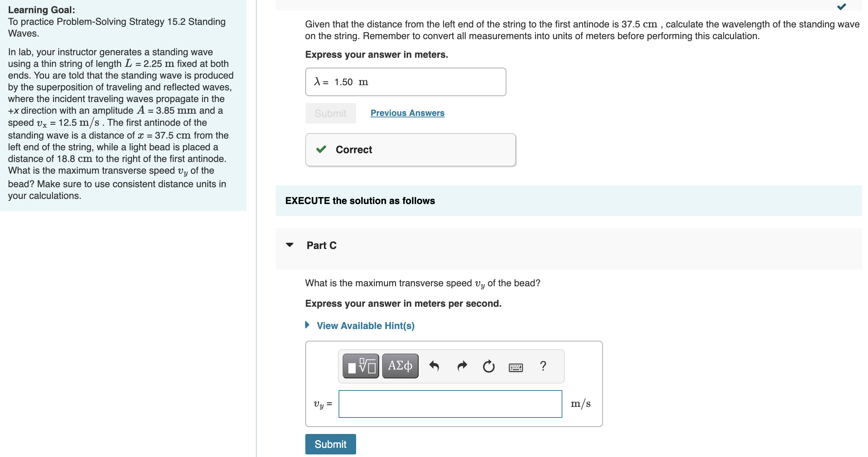This screenshot has height=457, width=868.
Task: Open Previous Answers link
Action: coord(407,113)
